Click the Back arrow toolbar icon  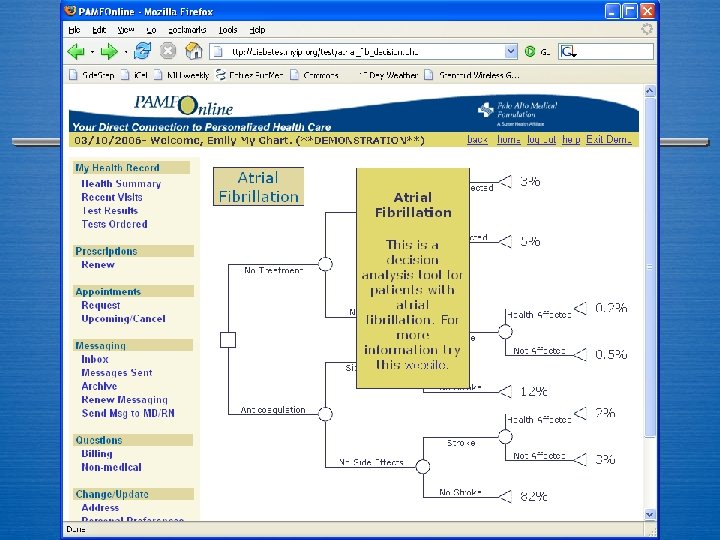(76, 51)
